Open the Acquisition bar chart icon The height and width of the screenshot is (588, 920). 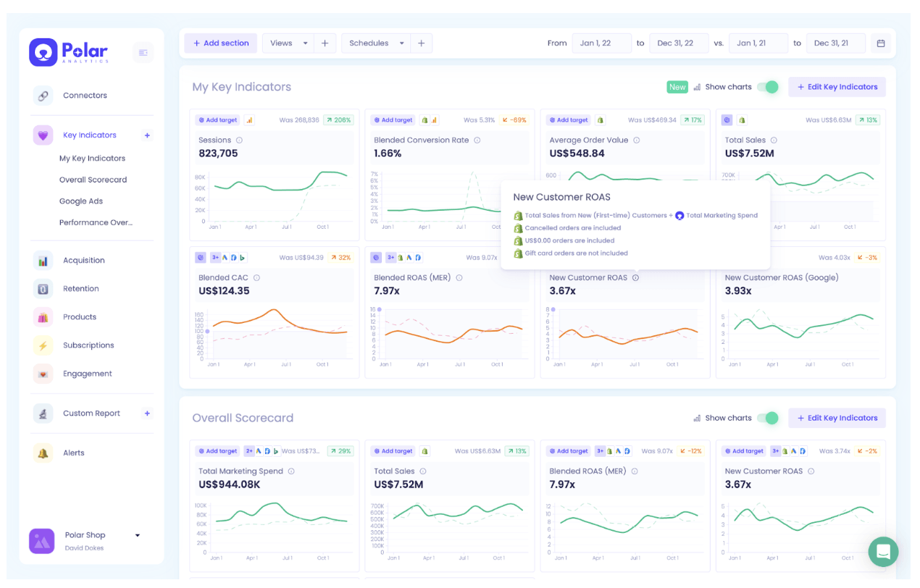click(43, 261)
